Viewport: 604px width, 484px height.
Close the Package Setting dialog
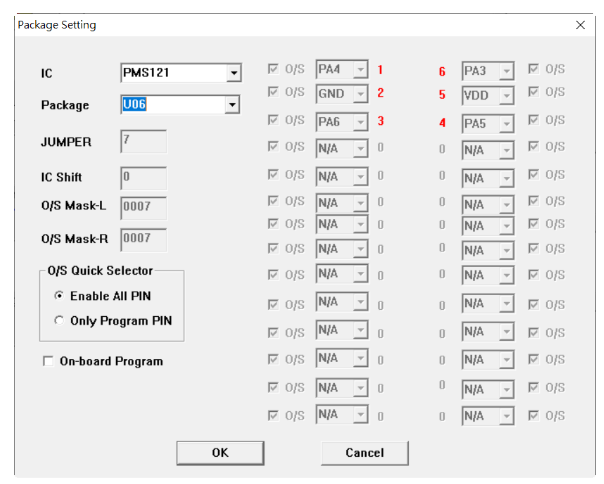pos(581,24)
